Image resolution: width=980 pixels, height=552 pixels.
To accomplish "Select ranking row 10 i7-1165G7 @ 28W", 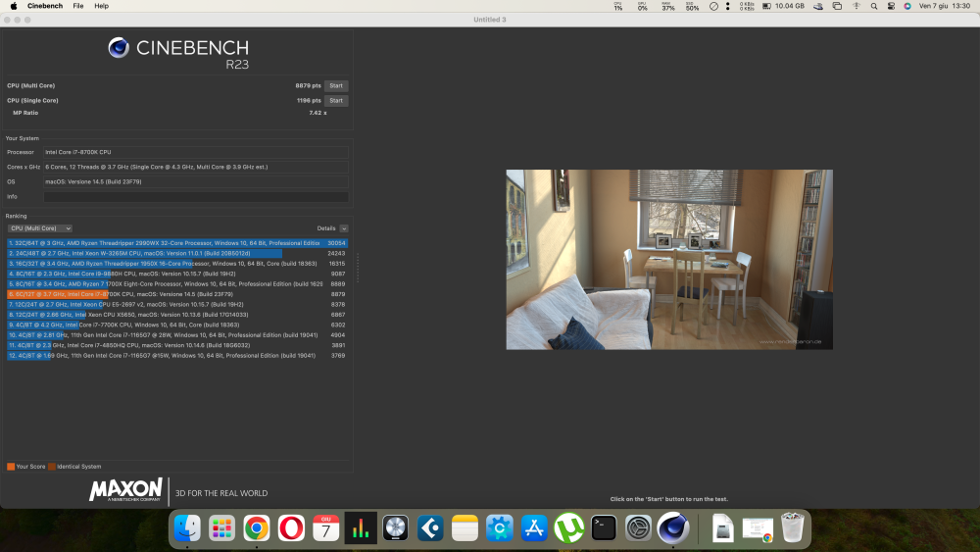I will [x=177, y=335].
